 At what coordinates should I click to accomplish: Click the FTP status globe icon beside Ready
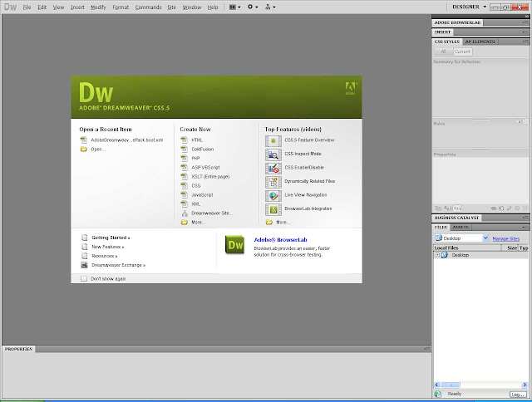(x=438, y=394)
